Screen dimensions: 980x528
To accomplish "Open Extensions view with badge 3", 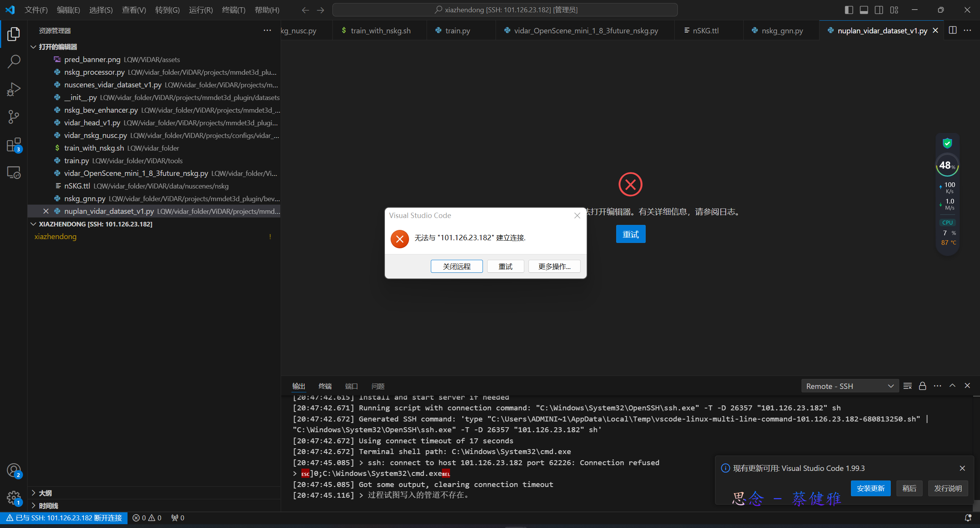I will pyautogui.click(x=14, y=145).
